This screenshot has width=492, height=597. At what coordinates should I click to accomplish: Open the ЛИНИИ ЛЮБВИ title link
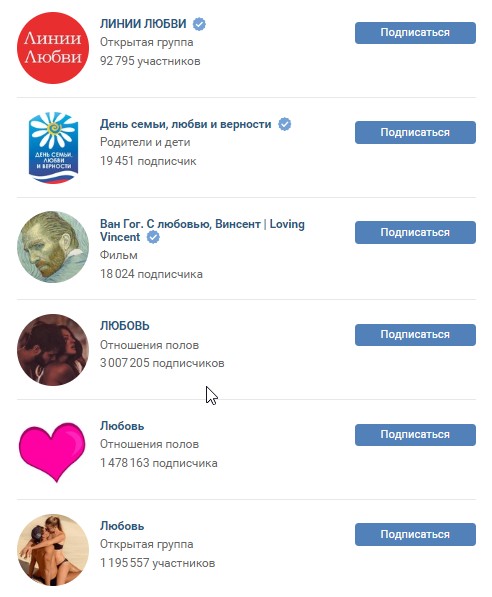point(143,24)
